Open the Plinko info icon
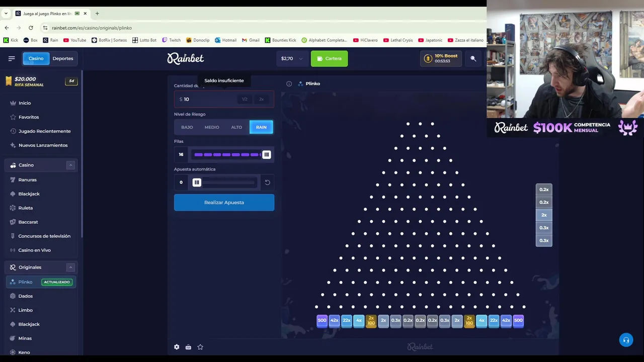The image size is (644, 362). 289,83
